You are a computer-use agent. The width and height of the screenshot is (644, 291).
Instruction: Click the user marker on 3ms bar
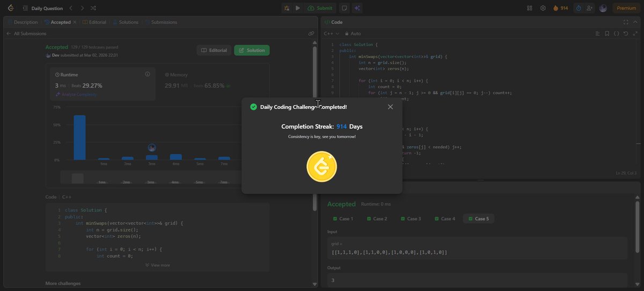pyautogui.click(x=152, y=148)
